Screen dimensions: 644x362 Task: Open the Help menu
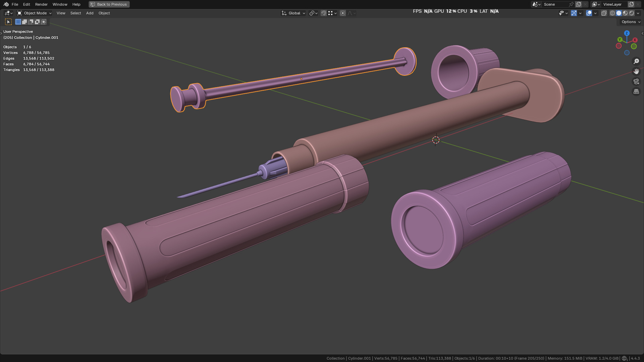click(76, 4)
